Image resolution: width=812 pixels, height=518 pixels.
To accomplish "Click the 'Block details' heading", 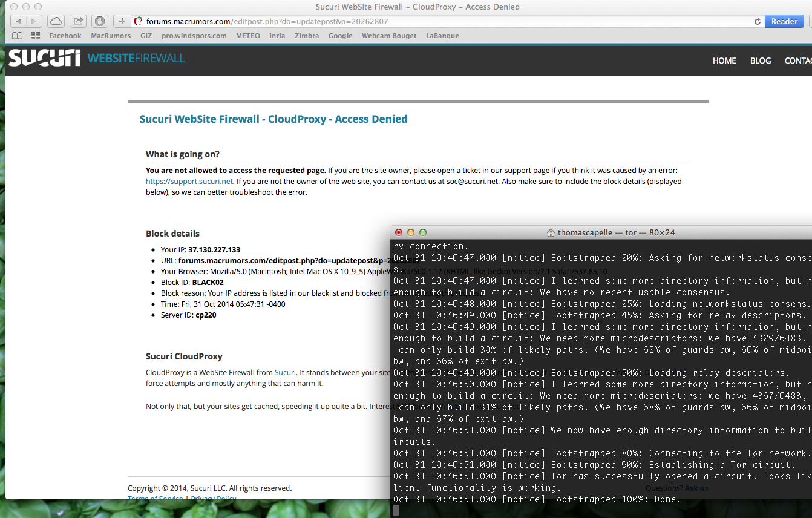I will [172, 234].
